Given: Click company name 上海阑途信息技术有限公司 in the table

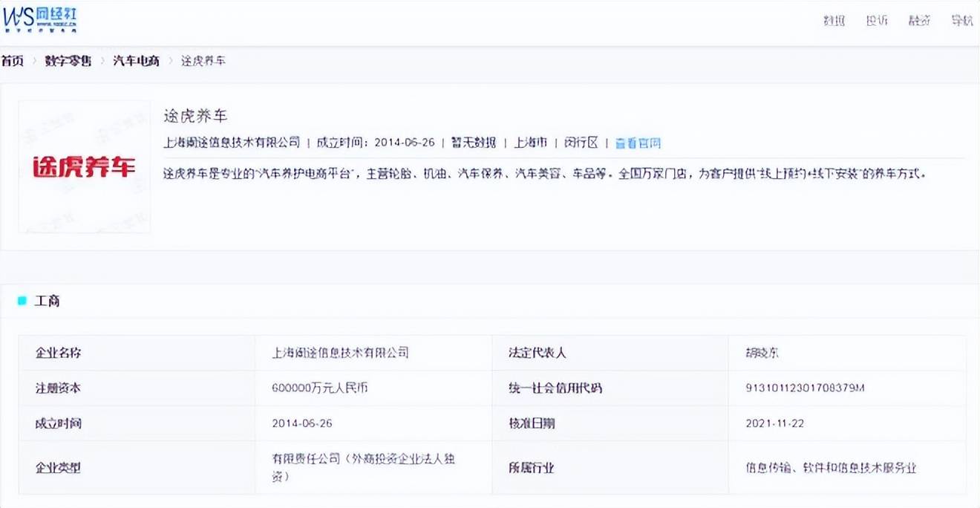Looking at the screenshot, I should click(x=340, y=353).
